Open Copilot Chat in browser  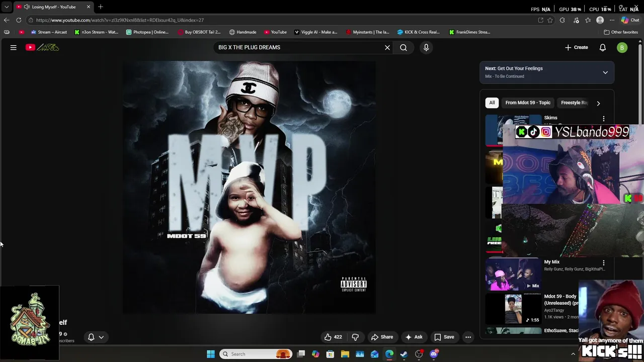tap(631, 20)
